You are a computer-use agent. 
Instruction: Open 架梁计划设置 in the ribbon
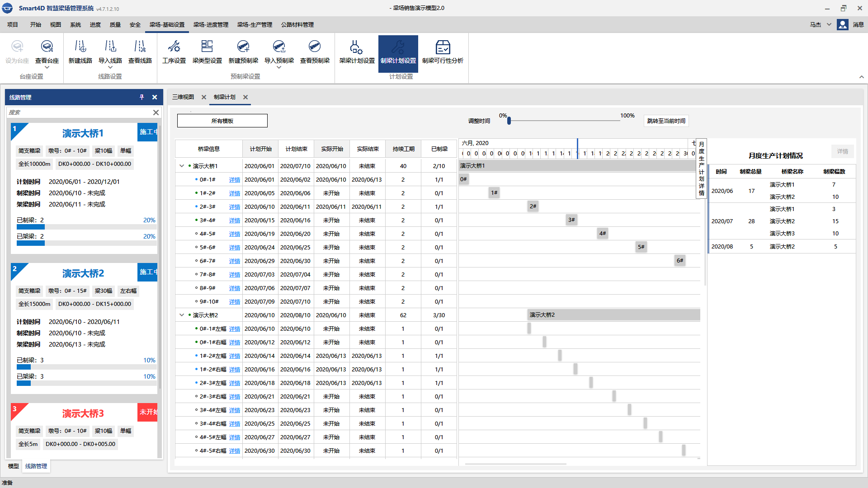(x=357, y=52)
